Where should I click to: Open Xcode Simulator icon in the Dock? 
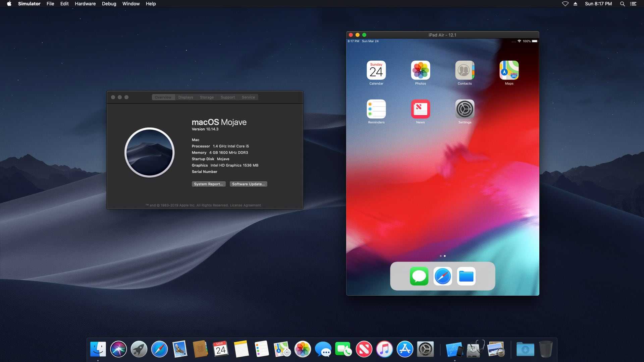[454, 350]
